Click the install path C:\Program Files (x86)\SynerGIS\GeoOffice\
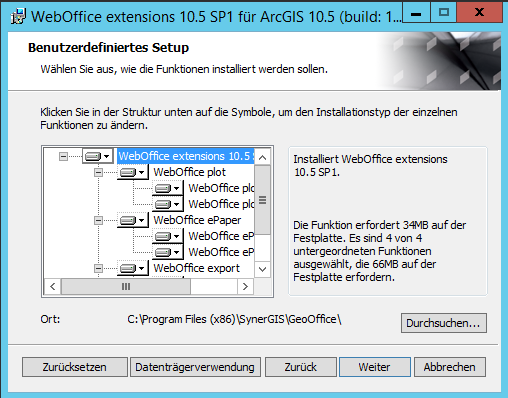The image size is (508, 398). (x=234, y=319)
